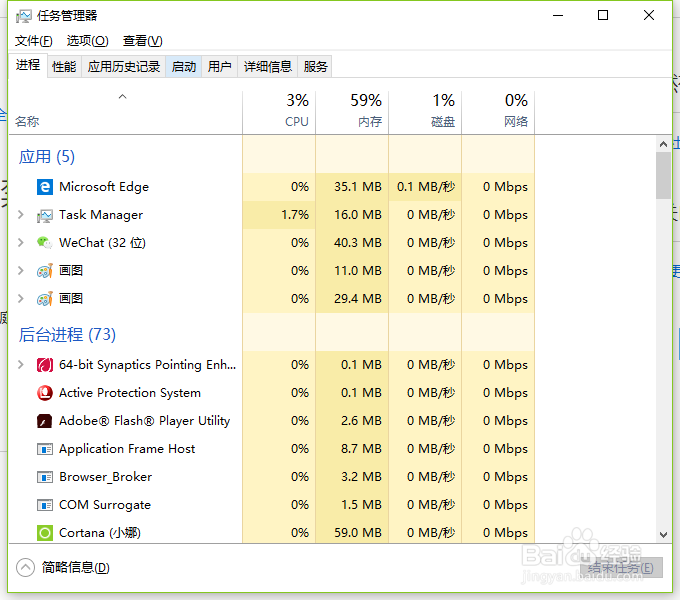Click the Cortana (小娜) icon
The height and width of the screenshot is (600, 680).
click(x=45, y=533)
